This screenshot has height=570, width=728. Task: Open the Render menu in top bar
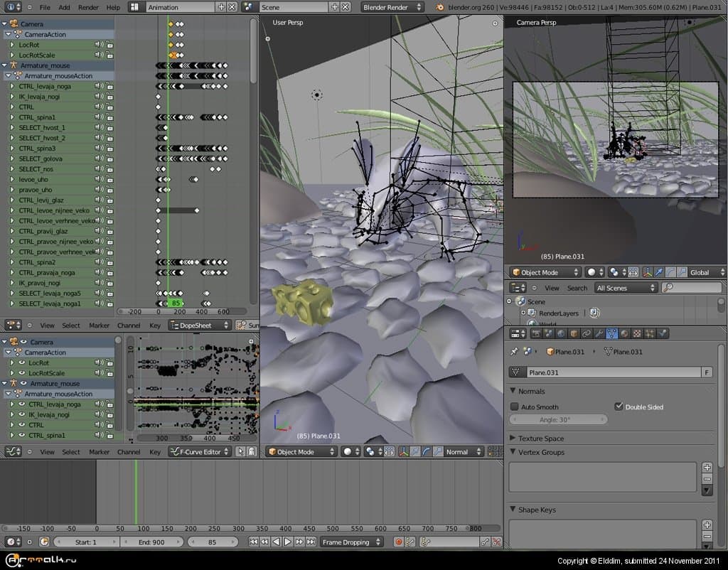(88, 7)
